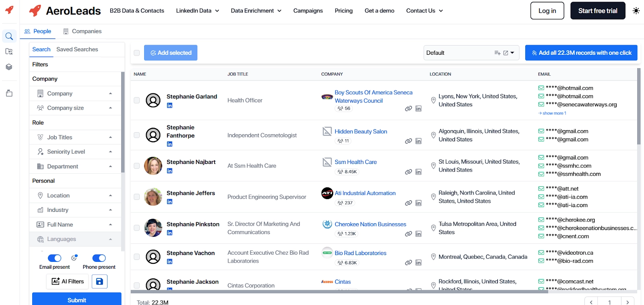Screen dimensions: 644x305
Task: Click the filter panel vertical scrollbar
Action: [123, 122]
